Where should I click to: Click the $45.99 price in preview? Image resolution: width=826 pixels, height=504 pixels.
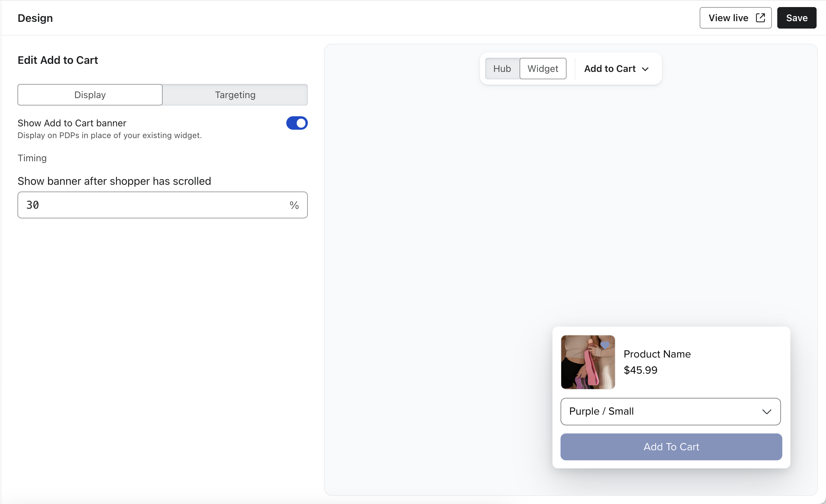[x=640, y=370]
